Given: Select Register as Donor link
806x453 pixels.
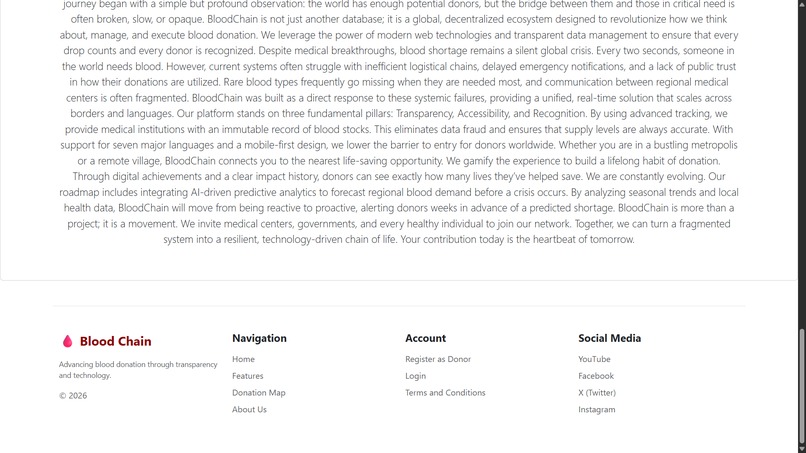Looking at the screenshot, I should tap(438, 359).
